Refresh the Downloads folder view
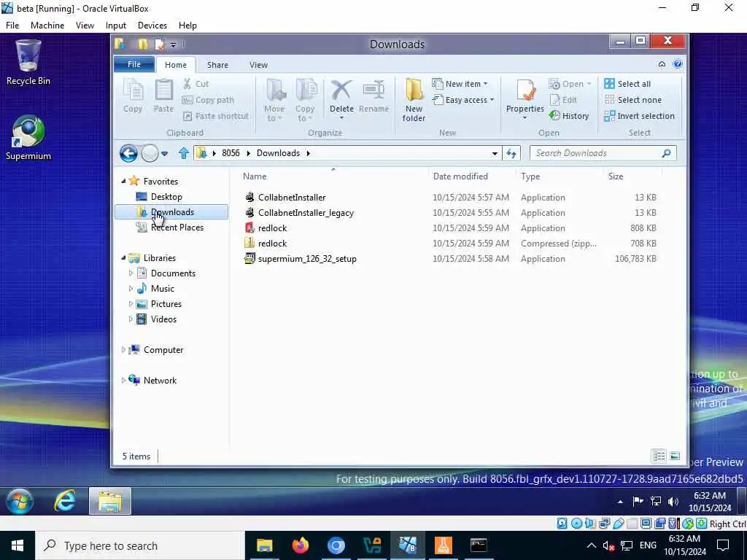The image size is (747, 560). tap(511, 153)
